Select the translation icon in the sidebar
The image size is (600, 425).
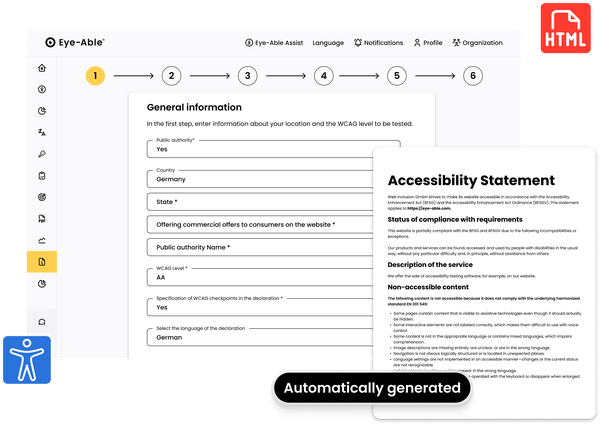(42, 133)
